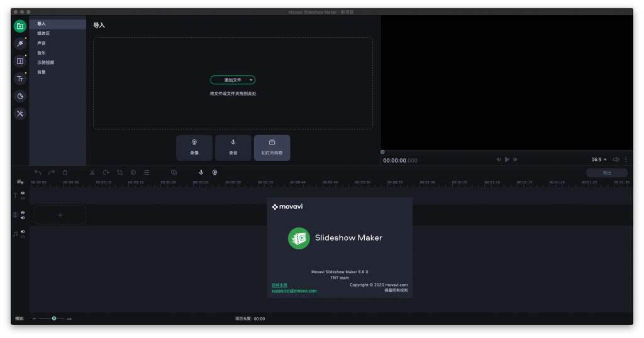Select the Sample Videos (示例视频) tab
This screenshot has width=644, height=338.
[57, 62]
